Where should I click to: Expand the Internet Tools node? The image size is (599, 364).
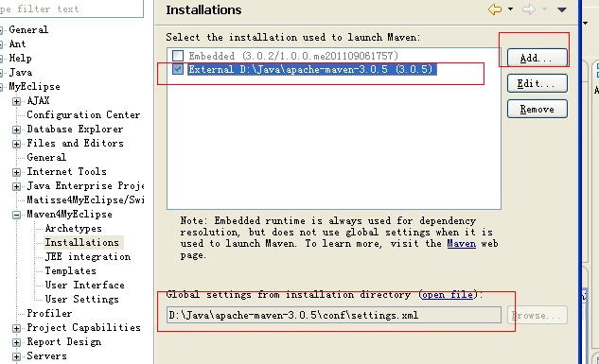click(x=16, y=172)
